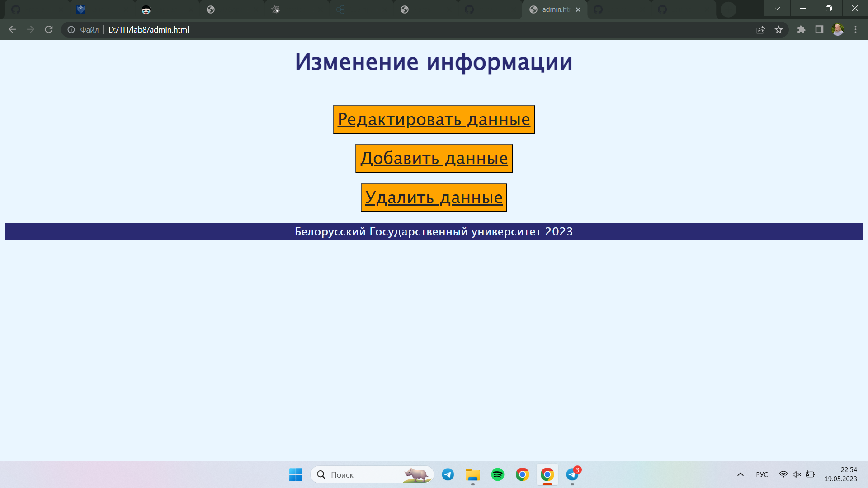Reload the admin.html page

tap(48, 30)
